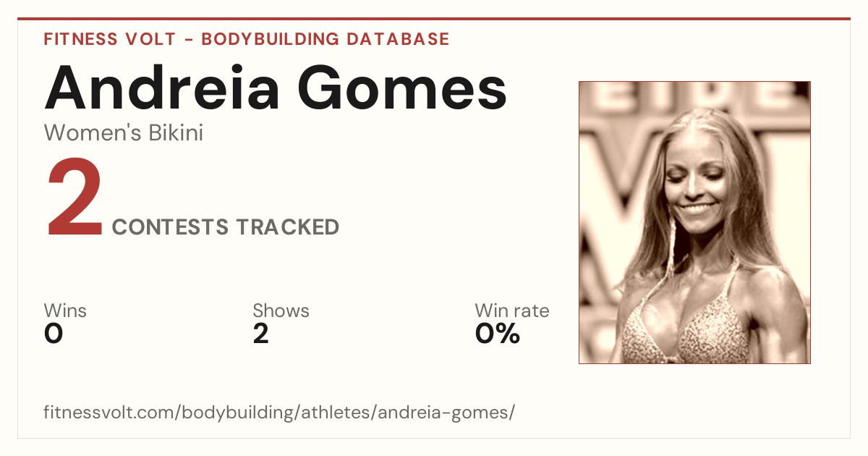Click the Win rate stat label

(x=512, y=311)
